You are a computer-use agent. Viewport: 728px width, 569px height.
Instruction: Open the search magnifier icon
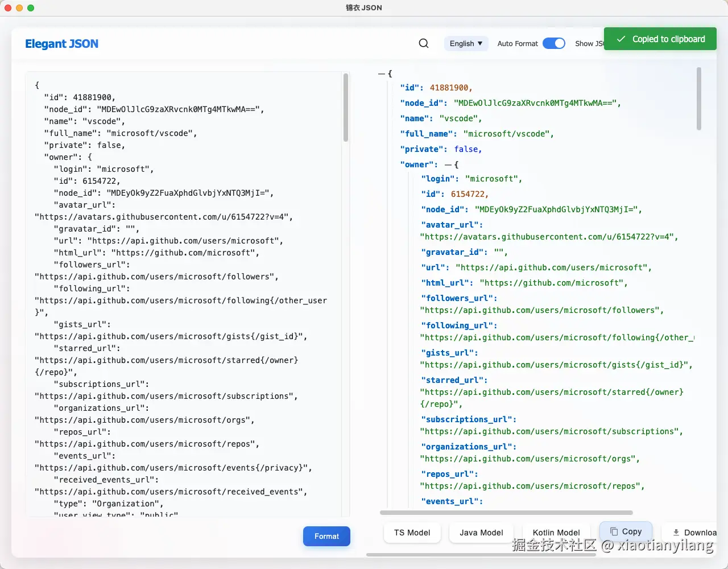pos(424,43)
